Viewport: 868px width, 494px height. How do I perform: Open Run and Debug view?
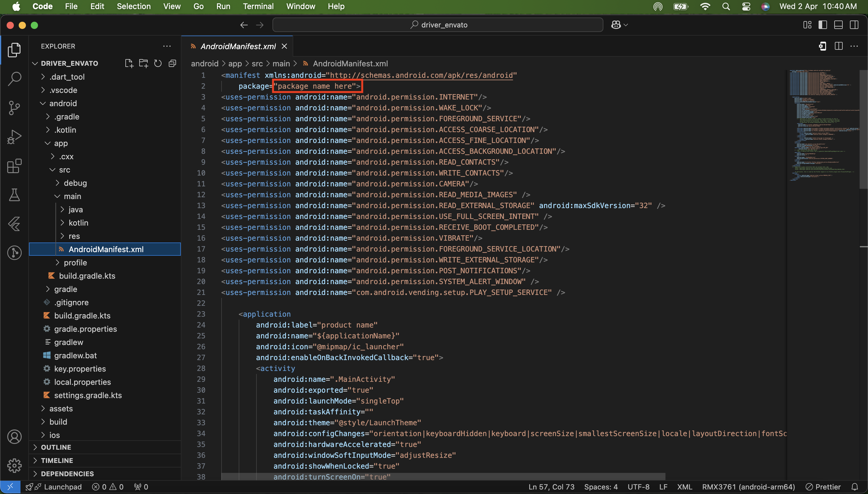pyautogui.click(x=14, y=137)
